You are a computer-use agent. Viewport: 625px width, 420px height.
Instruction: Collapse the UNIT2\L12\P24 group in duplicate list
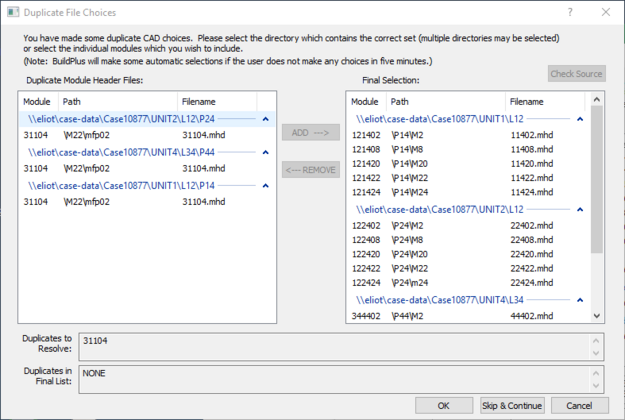click(265, 118)
